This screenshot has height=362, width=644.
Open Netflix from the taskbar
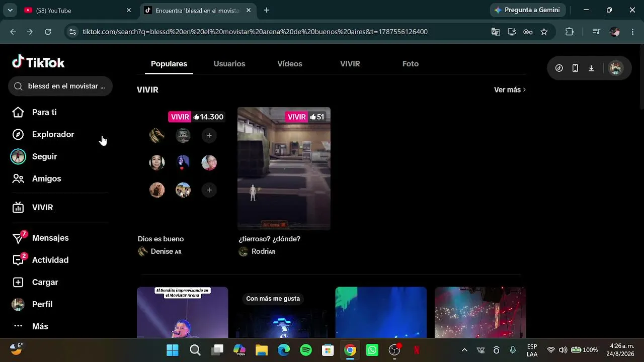[x=417, y=350]
